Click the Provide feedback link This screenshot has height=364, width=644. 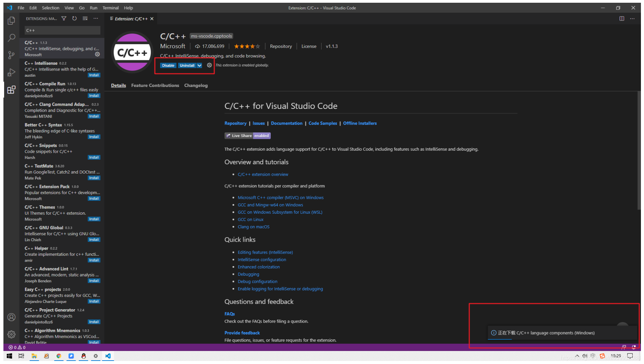pyautogui.click(x=242, y=332)
